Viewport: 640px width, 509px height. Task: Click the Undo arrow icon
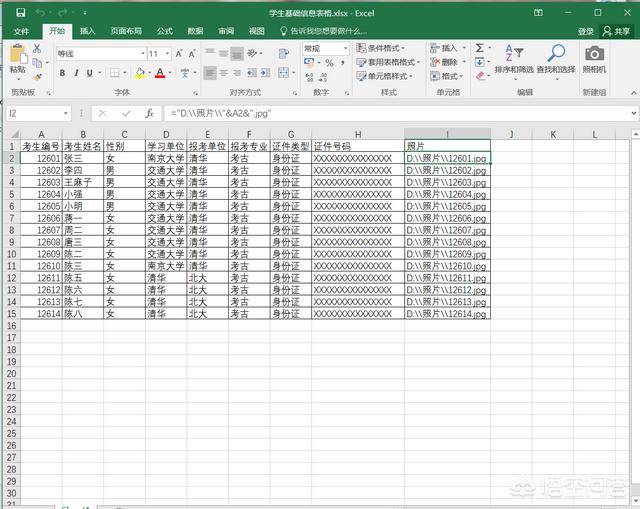pos(40,13)
